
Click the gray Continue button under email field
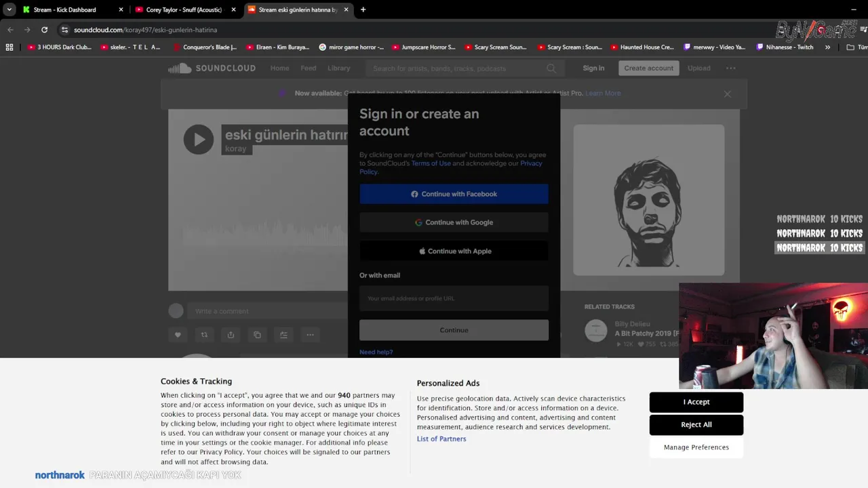pos(454,330)
